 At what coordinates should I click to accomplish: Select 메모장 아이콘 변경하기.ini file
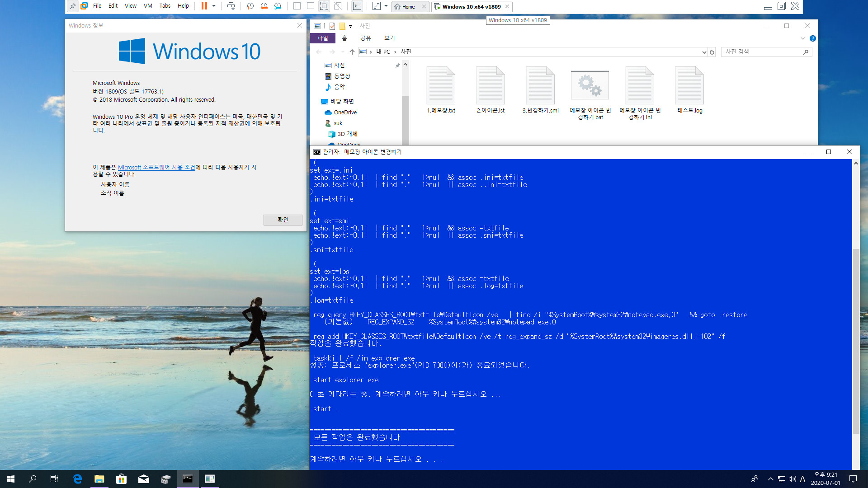[x=640, y=94]
